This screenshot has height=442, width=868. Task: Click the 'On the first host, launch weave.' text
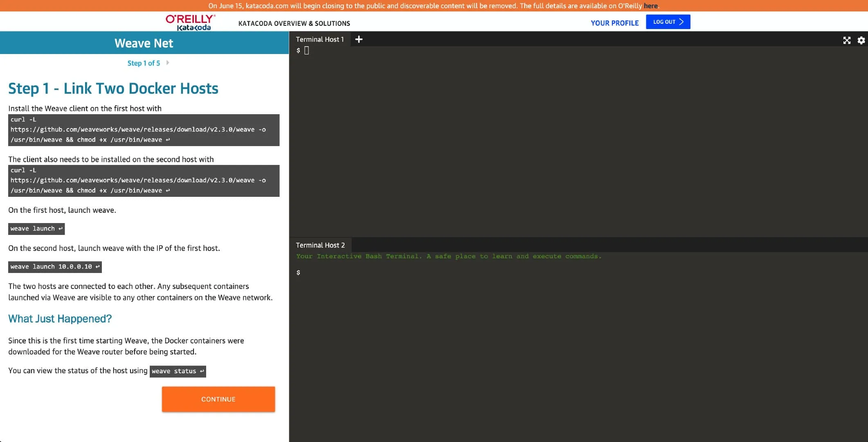tap(62, 210)
